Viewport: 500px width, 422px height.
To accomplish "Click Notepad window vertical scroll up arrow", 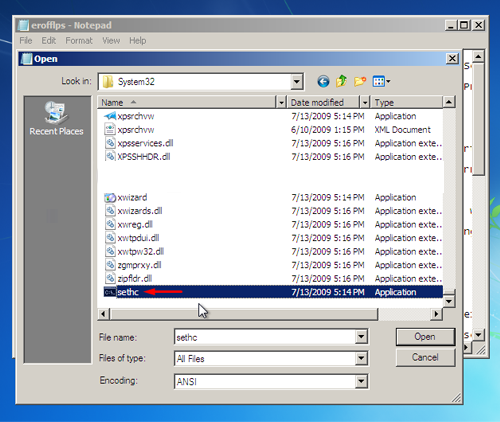I will [479, 57].
